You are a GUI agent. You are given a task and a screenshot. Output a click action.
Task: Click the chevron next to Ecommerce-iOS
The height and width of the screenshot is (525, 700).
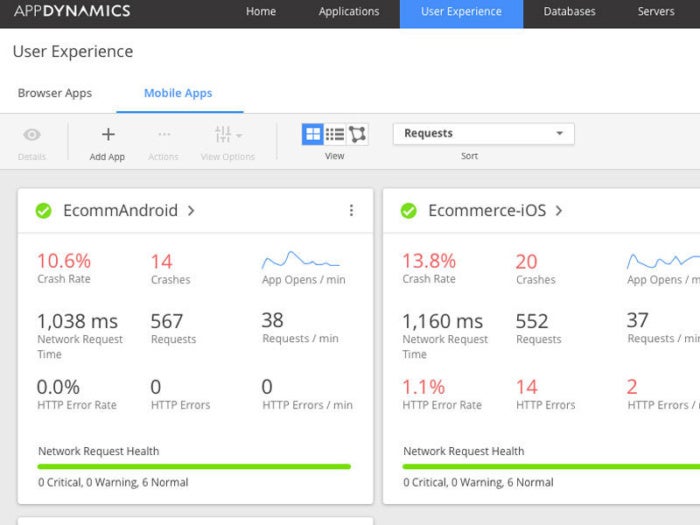[x=559, y=210]
